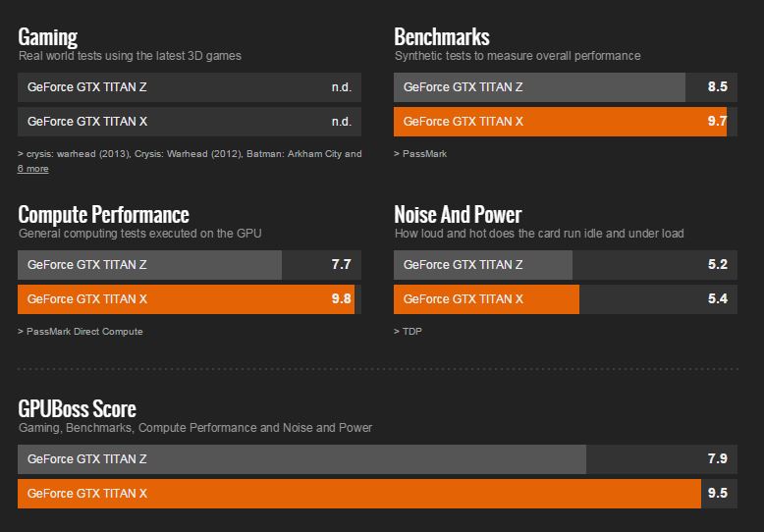Click the PassMark footnote under Benchmarks
The width and height of the screenshot is (764, 532).
pyautogui.click(x=420, y=153)
